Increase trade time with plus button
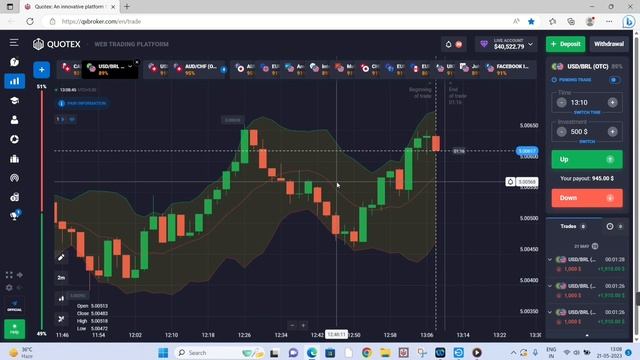The width and height of the screenshot is (640, 360). pos(612,102)
